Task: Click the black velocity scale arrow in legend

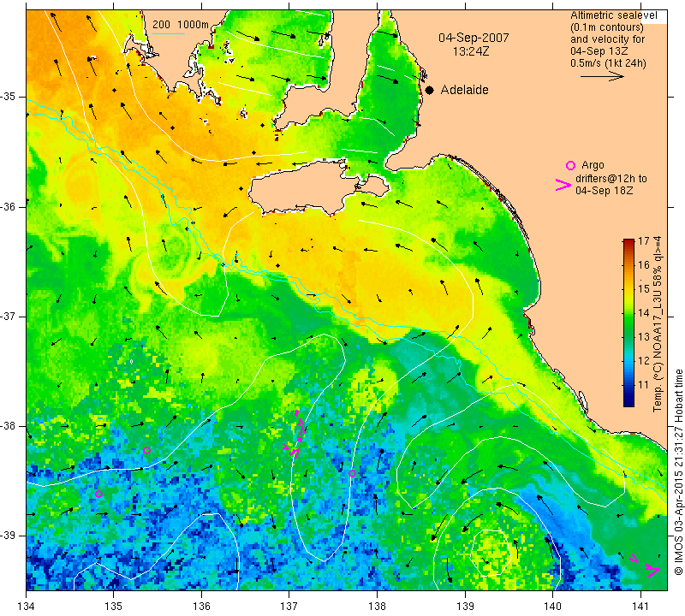Action: [602, 76]
